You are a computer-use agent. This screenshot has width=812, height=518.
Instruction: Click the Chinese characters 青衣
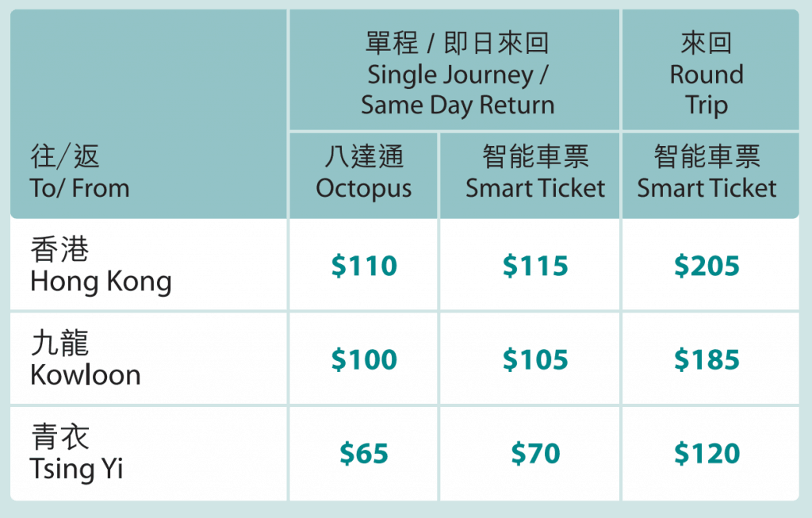point(59,437)
